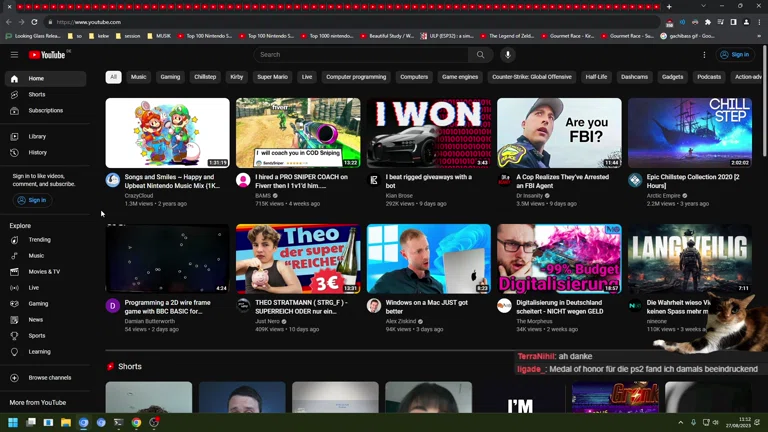Image resolution: width=768 pixels, height=432 pixels.
Task: Open History in the sidebar
Action: (x=37, y=152)
